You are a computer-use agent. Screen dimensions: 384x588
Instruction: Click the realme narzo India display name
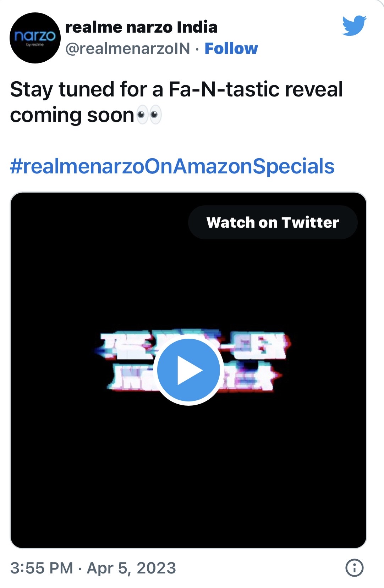[141, 27]
